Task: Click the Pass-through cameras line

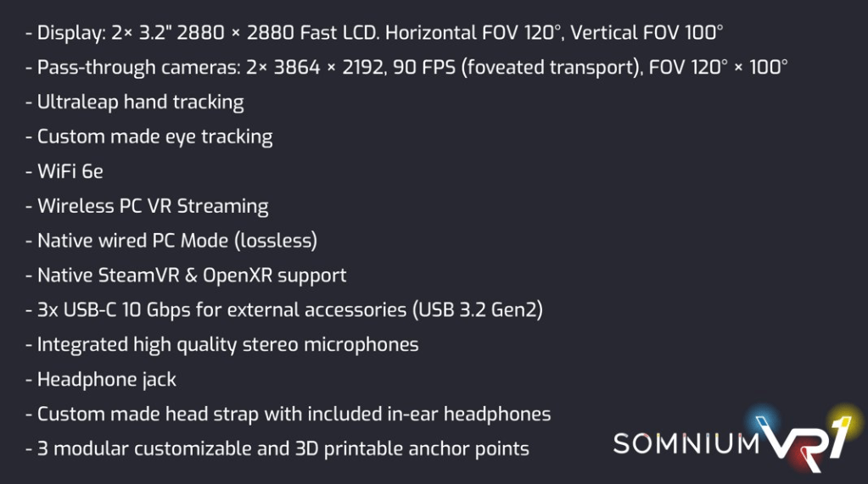Action: 406,67
